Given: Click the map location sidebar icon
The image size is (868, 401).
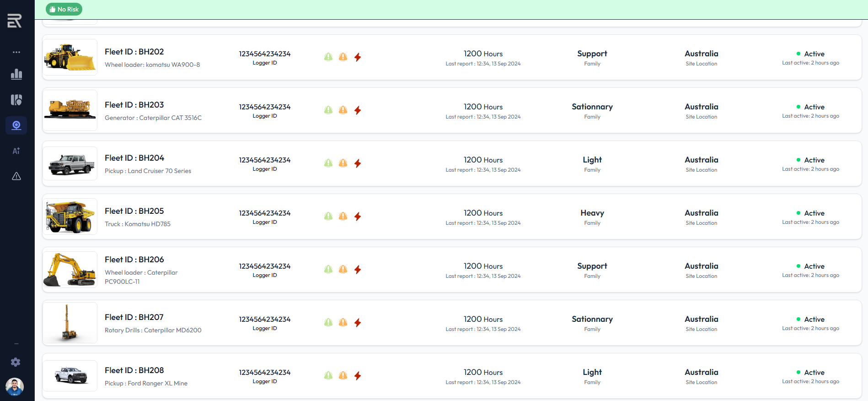Looking at the screenshot, I should [16, 100].
